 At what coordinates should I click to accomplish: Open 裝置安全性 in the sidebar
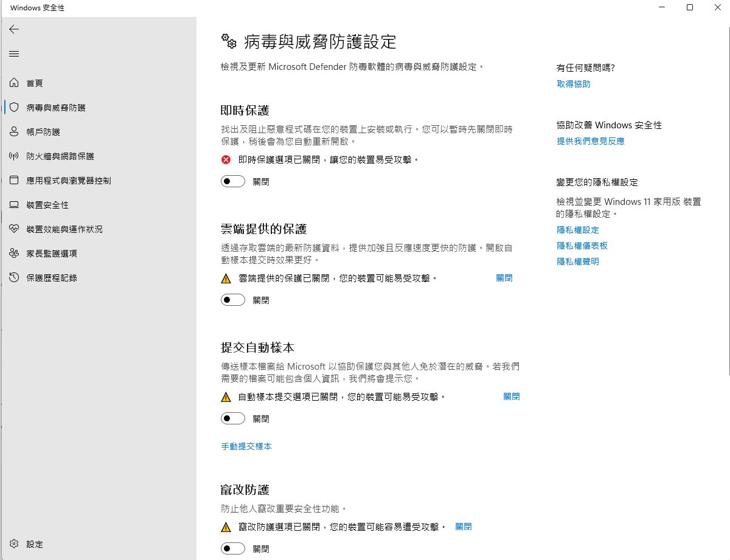[98, 205]
